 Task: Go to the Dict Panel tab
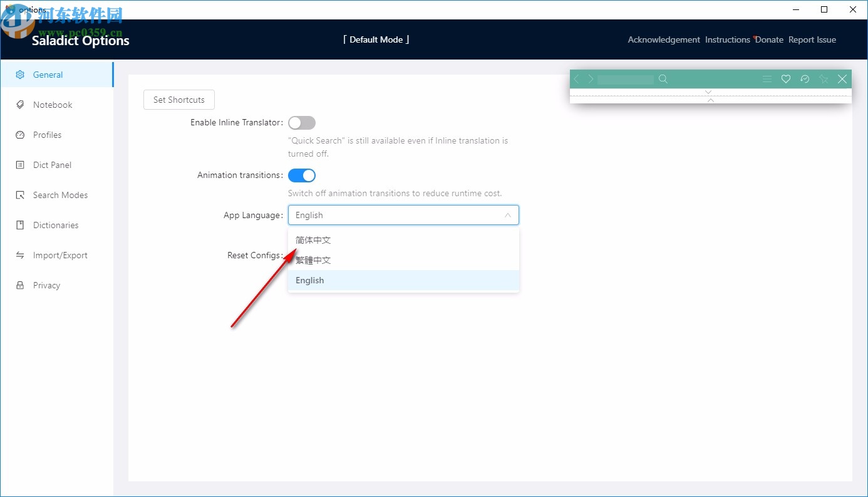pyautogui.click(x=56, y=165)
